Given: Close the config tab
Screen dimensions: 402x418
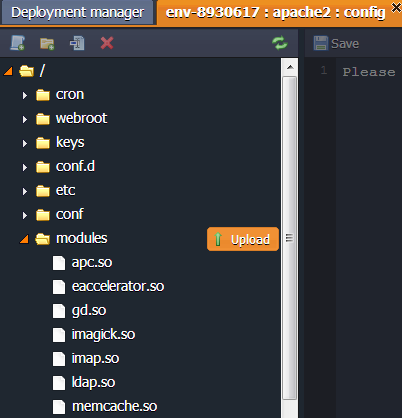Looking at the screenshot, I should click(396, 7).
